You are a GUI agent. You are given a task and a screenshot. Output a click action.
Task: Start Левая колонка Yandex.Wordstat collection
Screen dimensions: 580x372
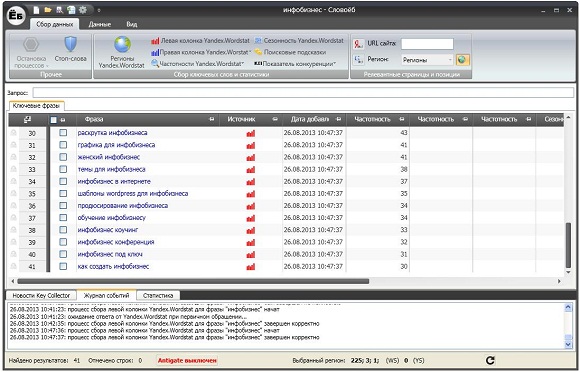click(200, 40)
